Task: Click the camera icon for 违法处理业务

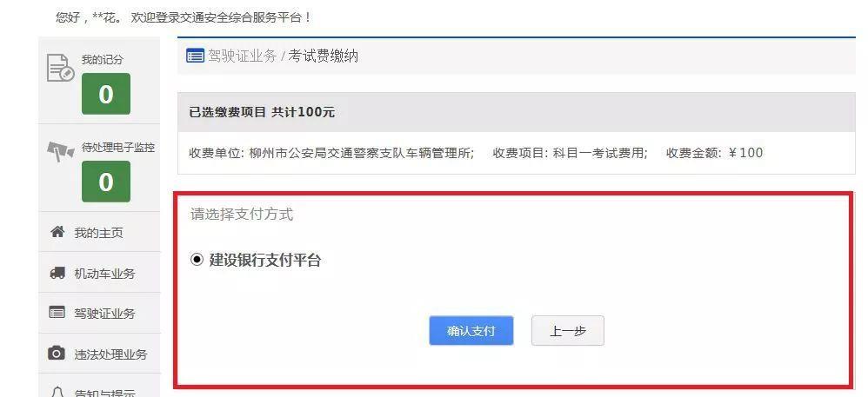Action: 57,353
